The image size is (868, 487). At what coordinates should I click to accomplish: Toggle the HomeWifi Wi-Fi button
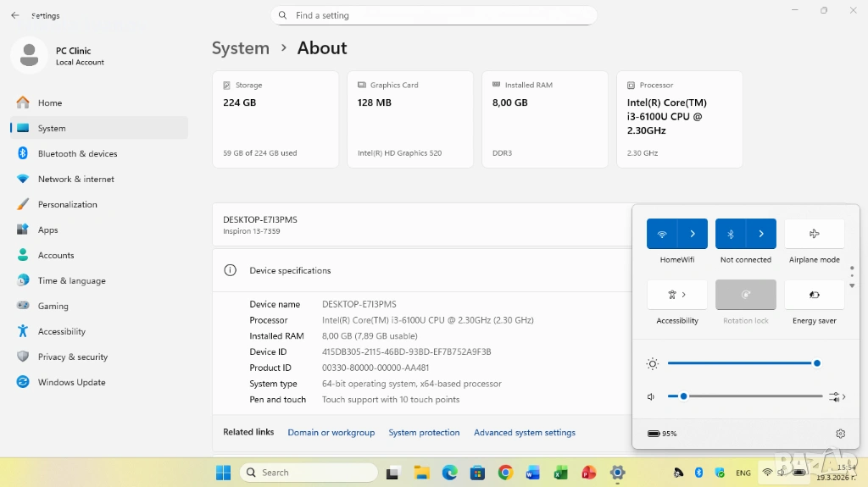tap(662, 234)
